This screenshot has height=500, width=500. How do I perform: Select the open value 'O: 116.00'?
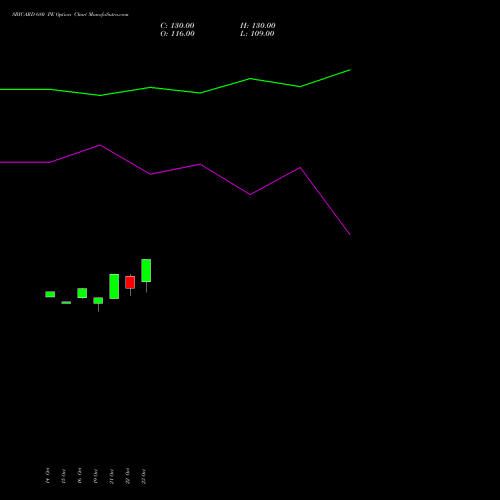(x=177, y=34)
